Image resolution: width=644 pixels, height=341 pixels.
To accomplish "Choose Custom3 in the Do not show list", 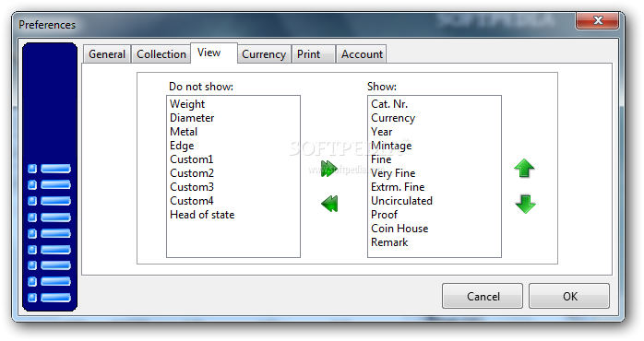I will (233, 187).
